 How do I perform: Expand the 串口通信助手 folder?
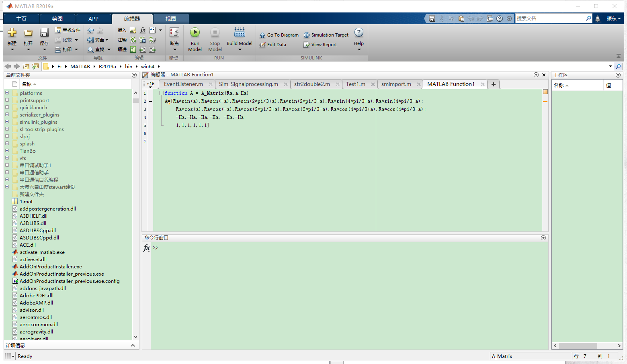click(x=7, y=172)
